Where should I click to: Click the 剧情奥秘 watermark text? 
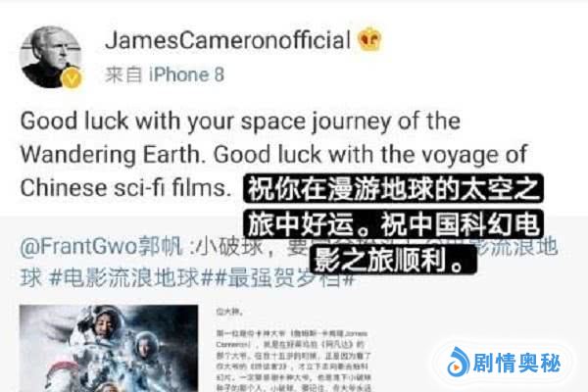click(516, 363)
